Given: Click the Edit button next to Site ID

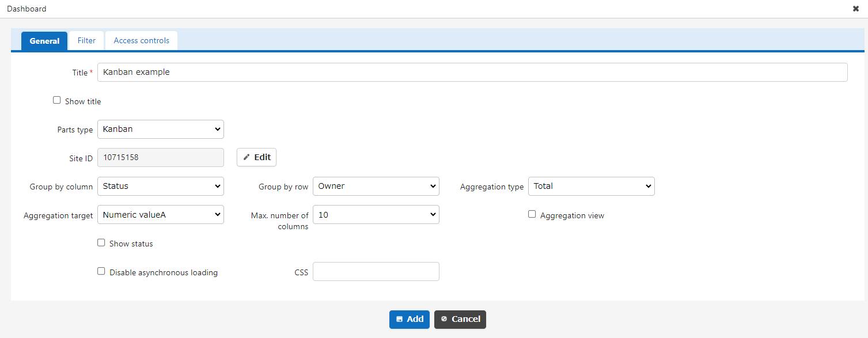Looking at the screenshot, I should click(256, 157).
